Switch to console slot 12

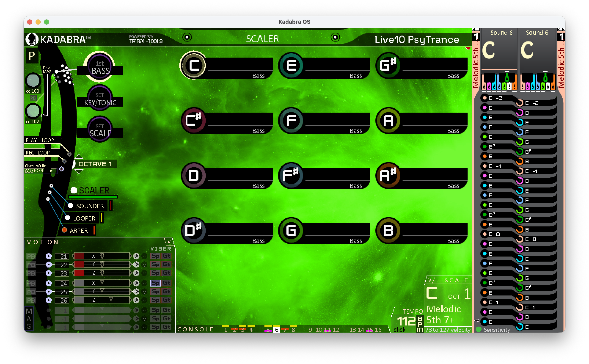[336, 330]
